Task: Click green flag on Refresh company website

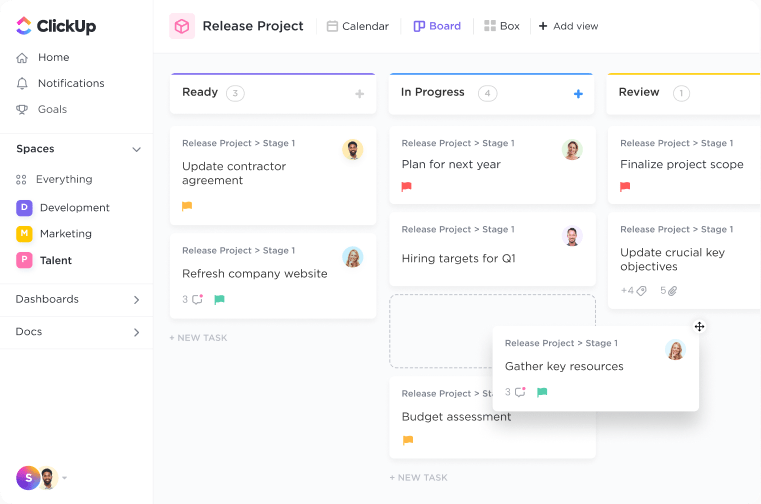Action: (x=219, y=300)
